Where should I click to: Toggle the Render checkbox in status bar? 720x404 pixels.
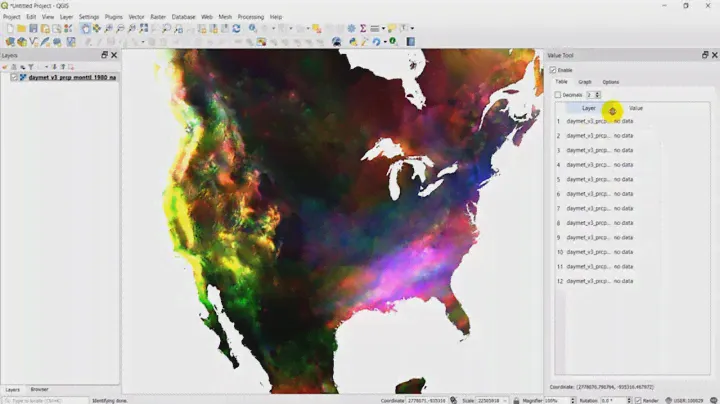(638, 400)
